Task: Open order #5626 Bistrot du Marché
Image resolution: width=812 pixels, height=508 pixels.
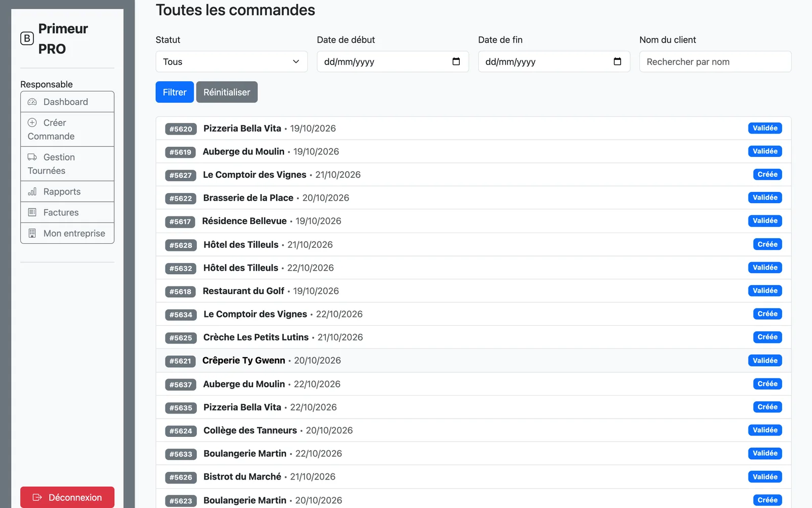Action: coord(473,477)
